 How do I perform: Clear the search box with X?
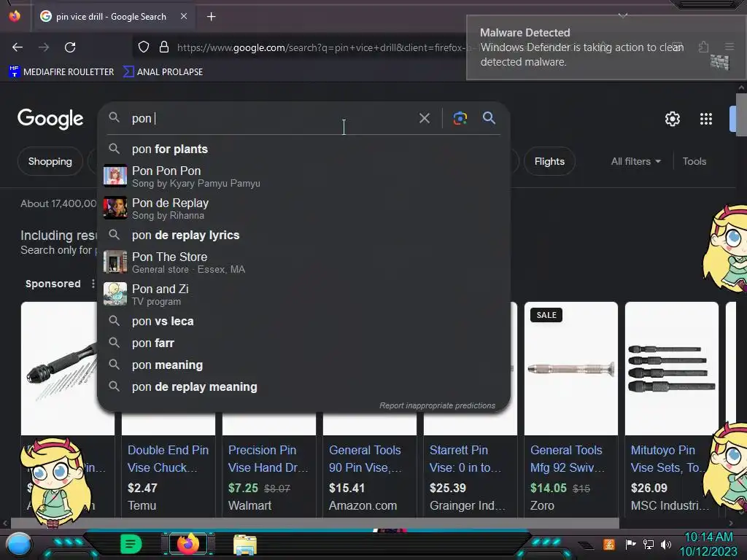424,118
